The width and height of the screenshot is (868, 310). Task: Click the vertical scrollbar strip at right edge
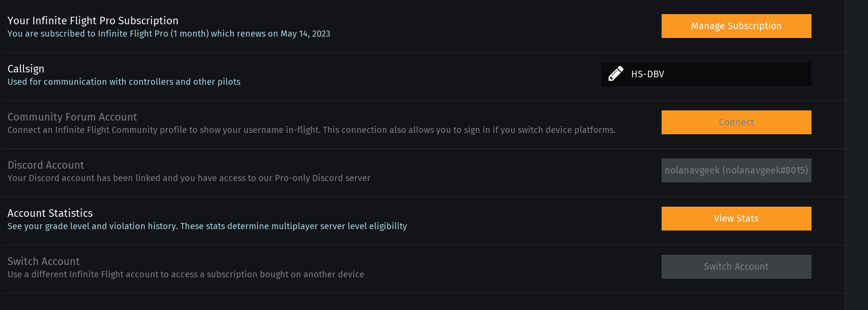(x=856, y=155)
